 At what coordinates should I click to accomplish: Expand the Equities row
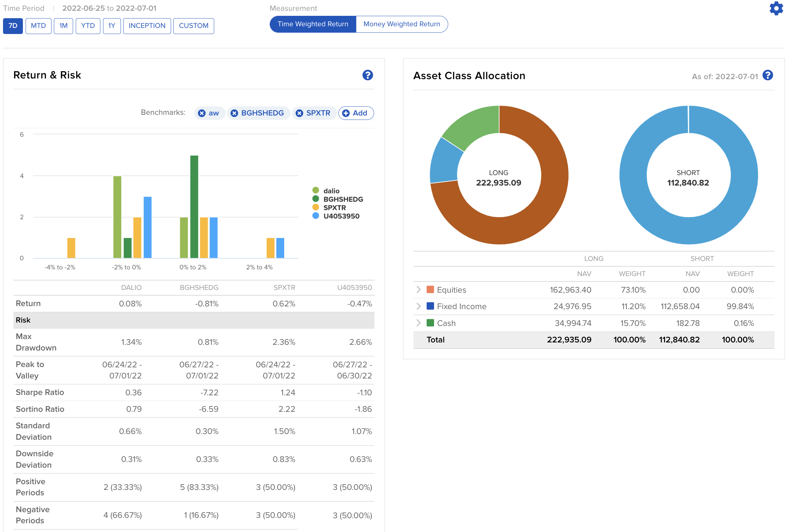tap(418, 290)
